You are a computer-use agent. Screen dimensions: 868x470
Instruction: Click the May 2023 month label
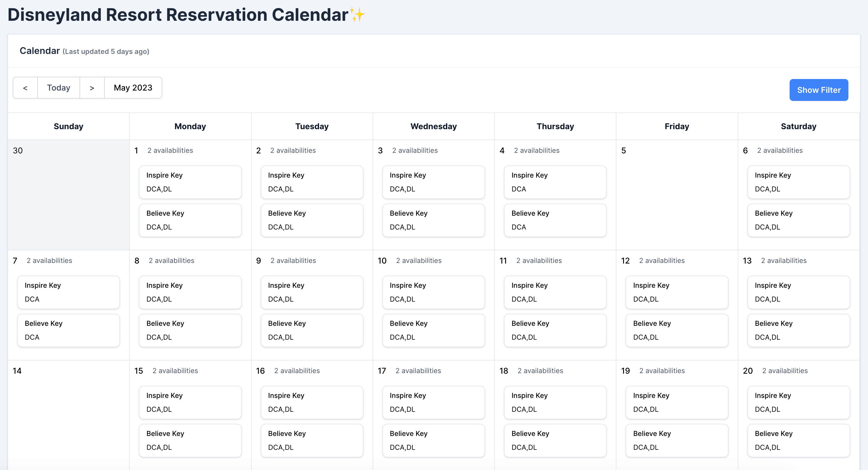coord(133,88)
